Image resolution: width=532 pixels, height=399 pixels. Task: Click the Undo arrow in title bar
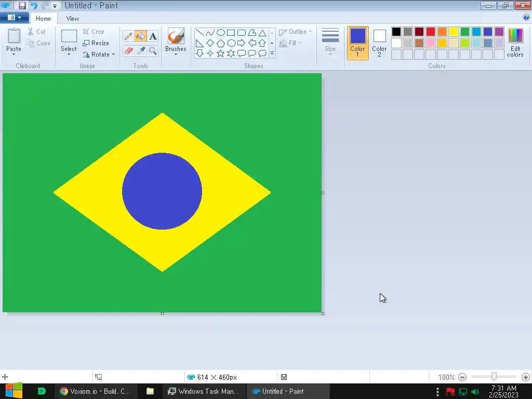click(x=34, y=5)
